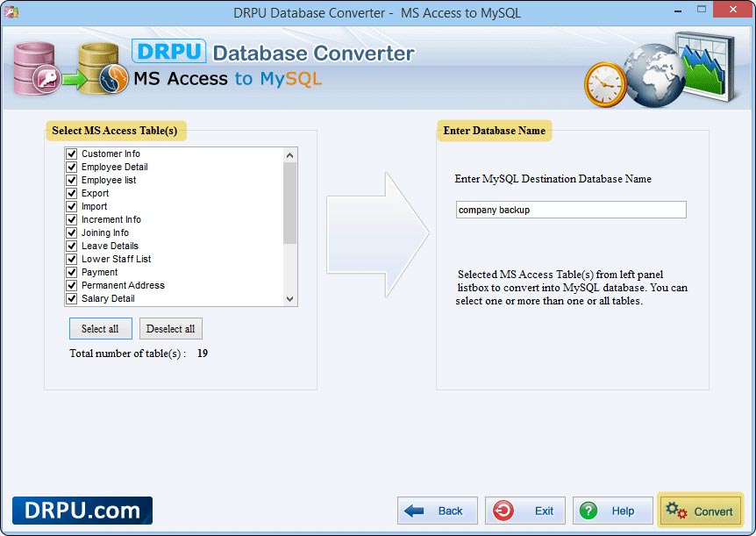756x536 pixels.
Task: Click the app icon in title bar
Action: (x=11, y=11)
